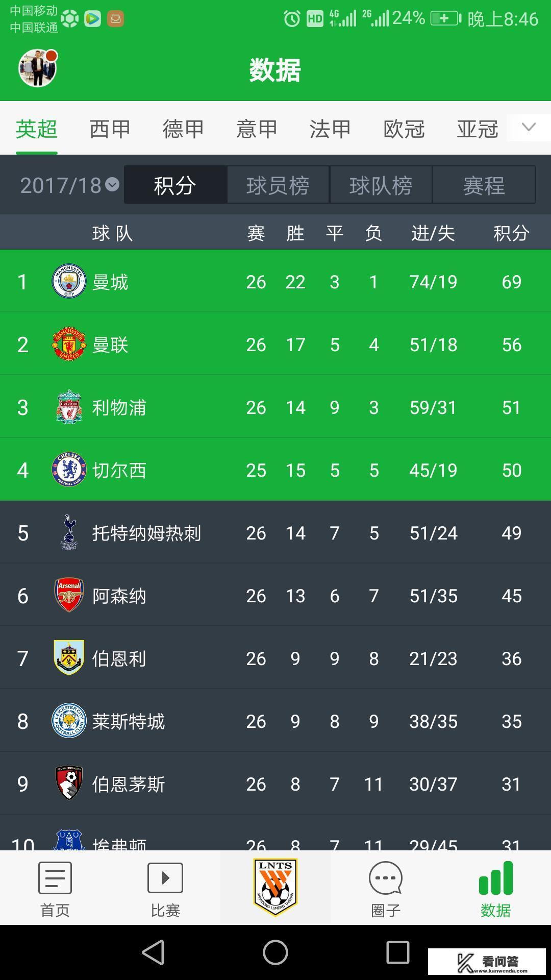This screenshot has height=980, width=551.
Task: Tap the 托特纳姆热刺 table row
Action: [275, 532]
